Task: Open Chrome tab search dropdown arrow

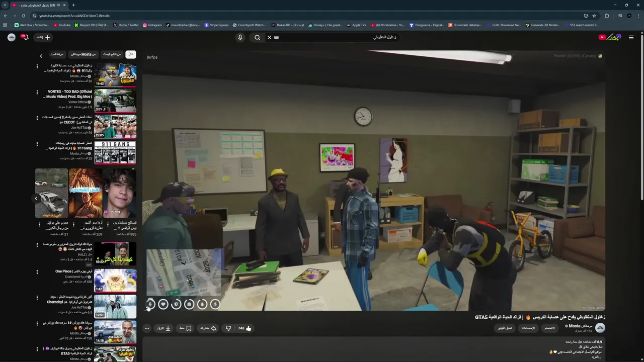Action: click(x=5, y=5)
